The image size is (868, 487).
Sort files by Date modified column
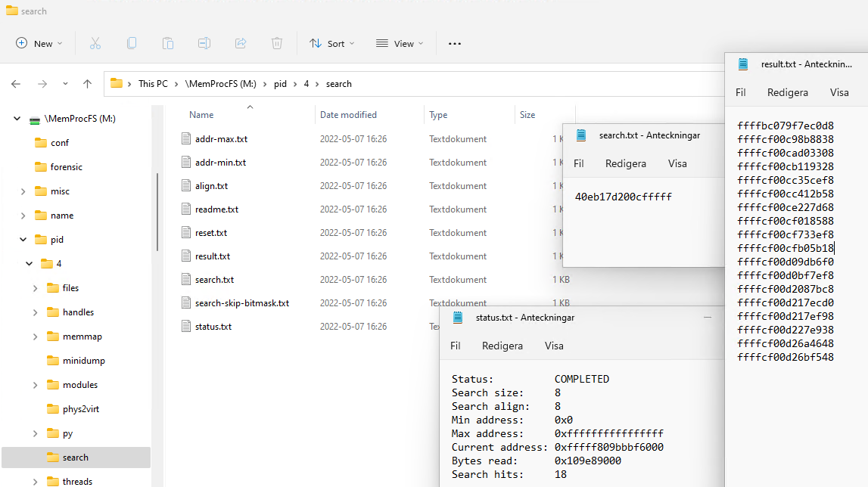point(348,114)
